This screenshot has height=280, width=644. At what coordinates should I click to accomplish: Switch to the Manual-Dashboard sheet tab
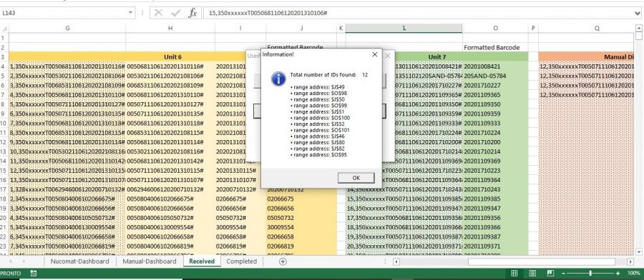(149, 261)
